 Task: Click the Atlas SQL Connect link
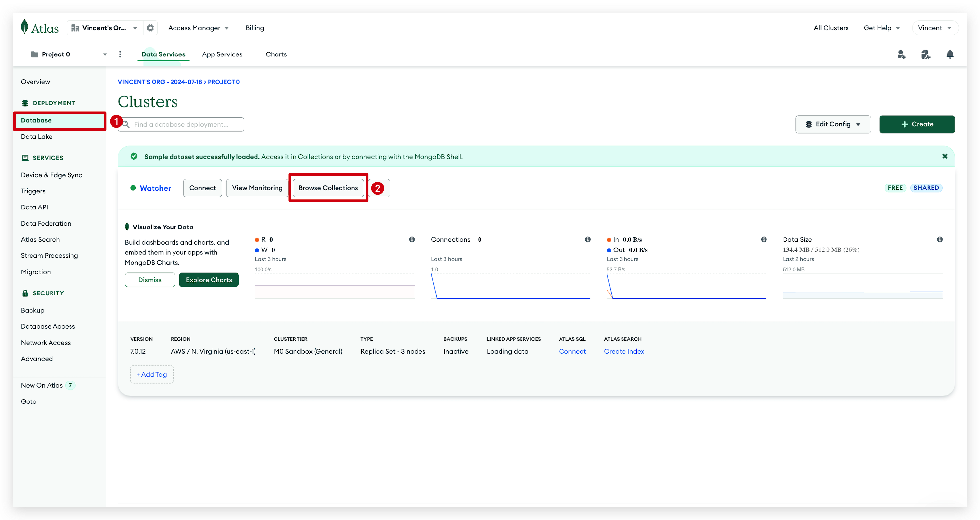click(x=572, y=351)
